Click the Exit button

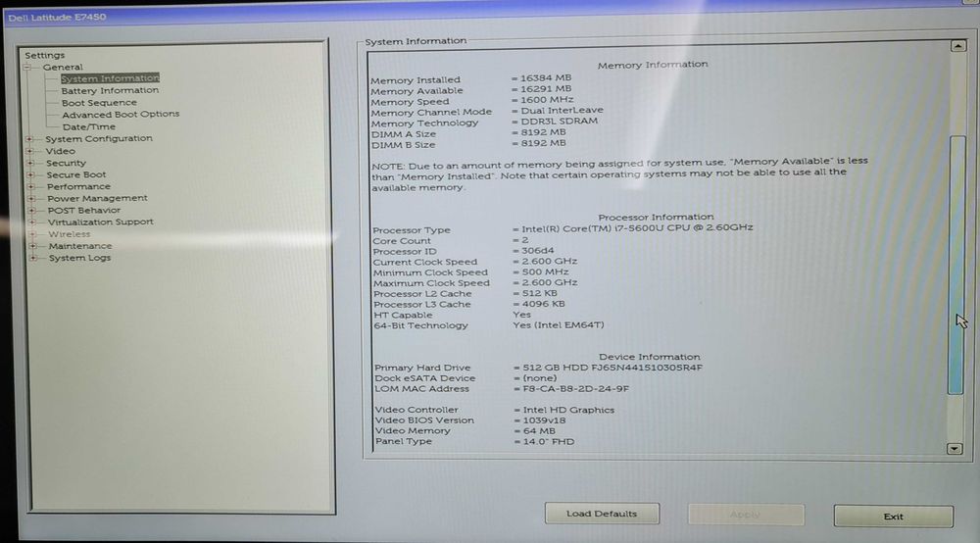pos(894,517)
